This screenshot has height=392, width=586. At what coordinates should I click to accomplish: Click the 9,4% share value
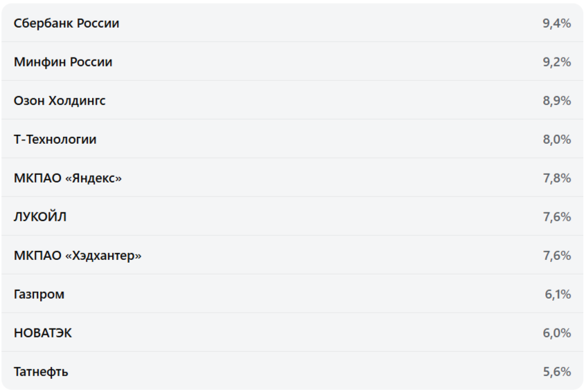click(557, 24)
